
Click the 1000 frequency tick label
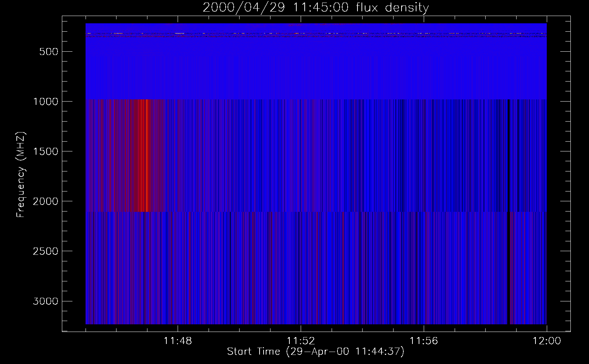tap(46, 102)
